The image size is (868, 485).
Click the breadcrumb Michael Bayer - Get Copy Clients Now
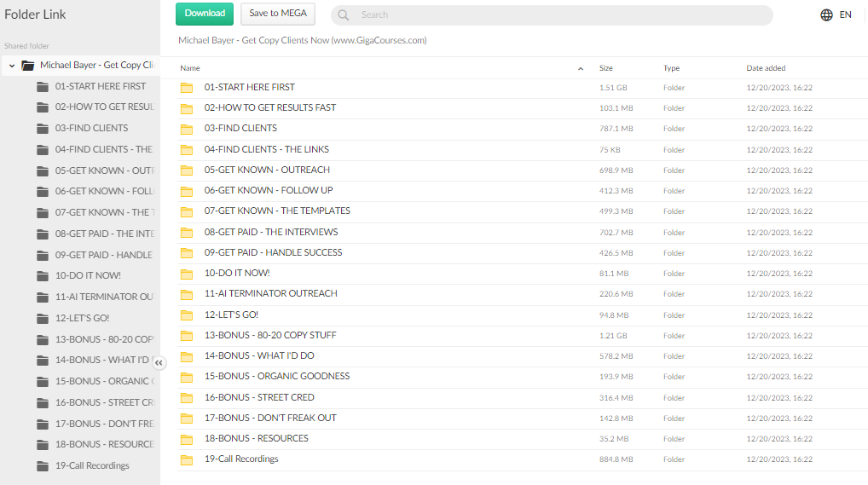[x=302, y=40]
